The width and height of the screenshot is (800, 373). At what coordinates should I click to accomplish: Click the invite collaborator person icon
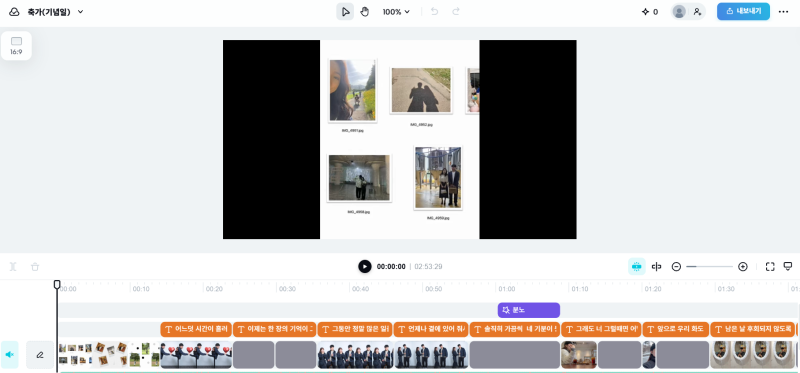point(697,12)
